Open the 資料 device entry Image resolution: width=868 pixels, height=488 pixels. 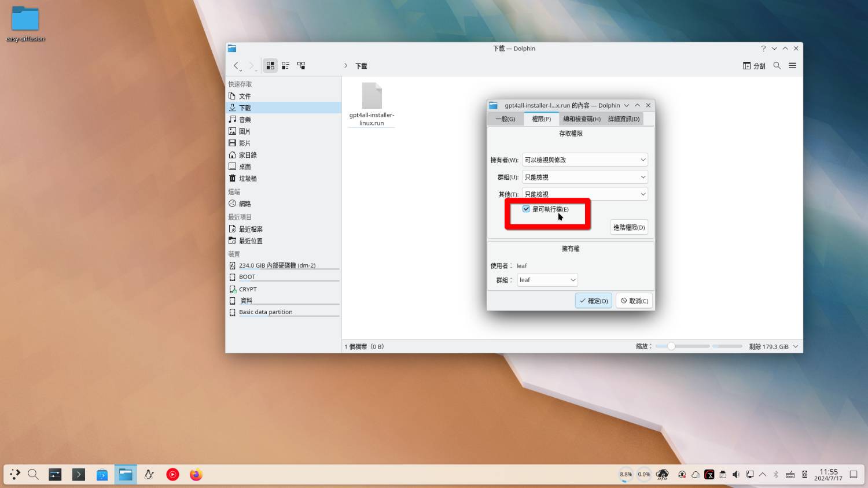283,301
